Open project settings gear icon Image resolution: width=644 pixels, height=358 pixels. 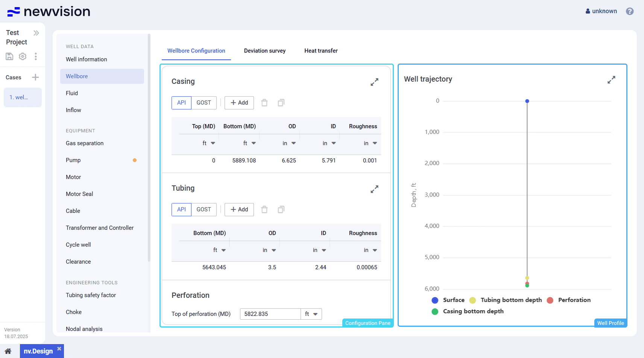(23, 56)
